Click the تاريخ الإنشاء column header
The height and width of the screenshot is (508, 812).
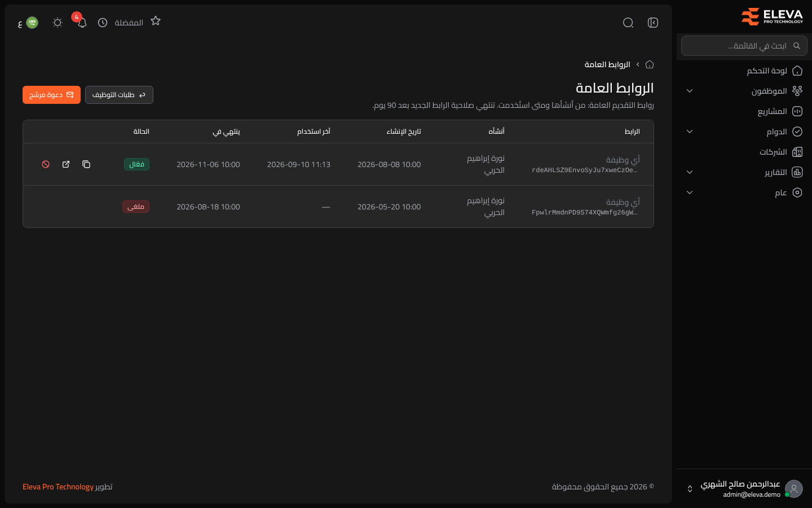(x=404, y=132)
